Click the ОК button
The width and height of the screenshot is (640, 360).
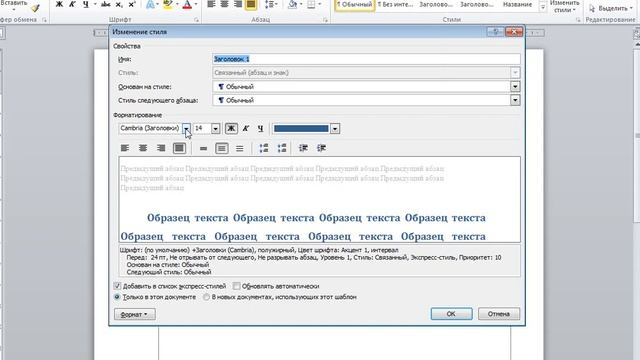pos(451,313)
